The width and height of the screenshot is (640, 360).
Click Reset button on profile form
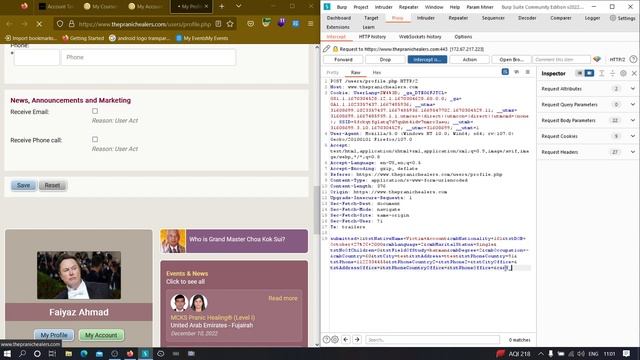click(52, 185)
